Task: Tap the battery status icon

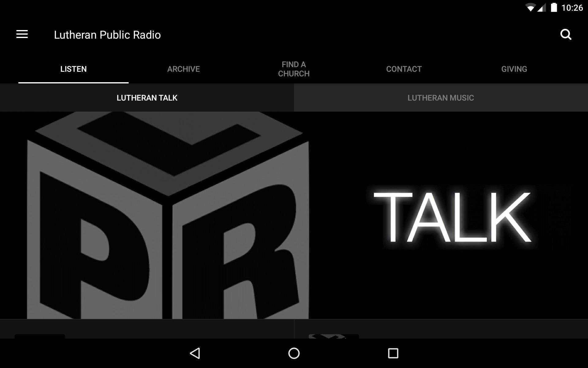Action: [x=554, y=8]
